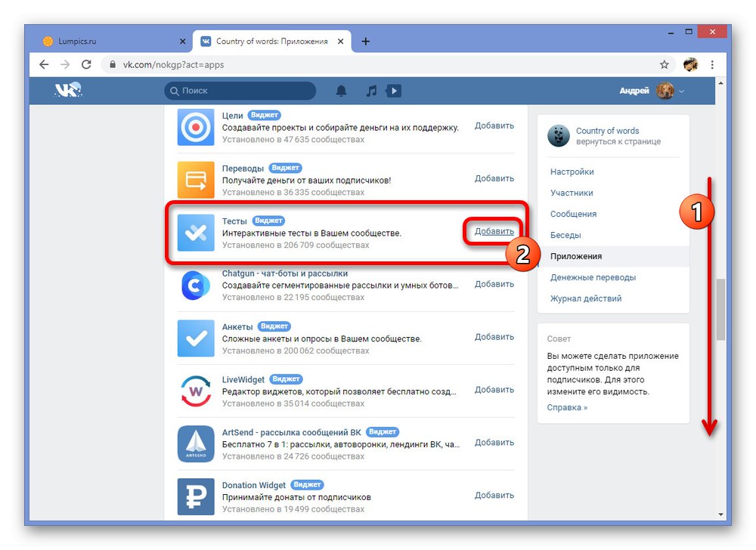Click Добавить for the Тесты app
Viewport: 756px width, 550px height.
(494, 232)
